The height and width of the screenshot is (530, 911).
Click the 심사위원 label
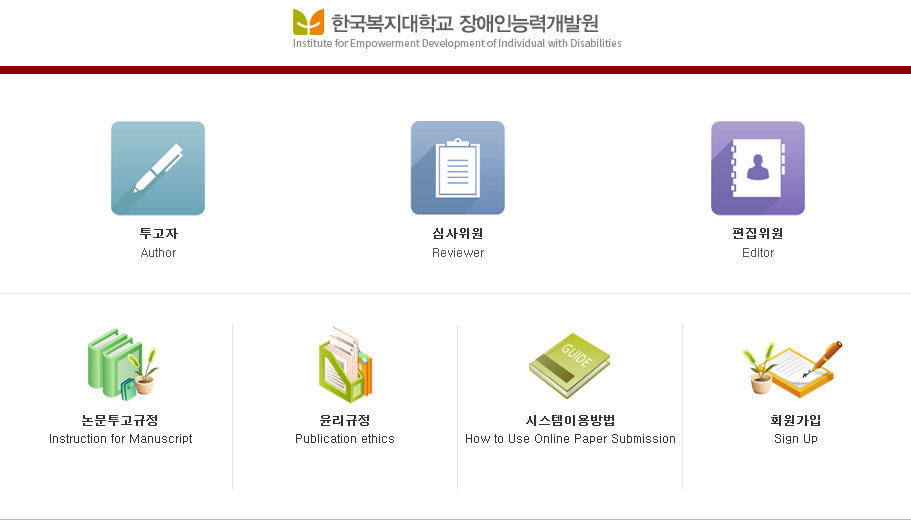point(458,234)
